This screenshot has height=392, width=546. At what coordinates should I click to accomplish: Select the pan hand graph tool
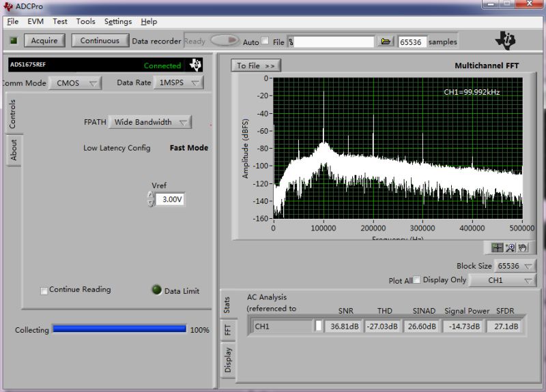(522, 247)
